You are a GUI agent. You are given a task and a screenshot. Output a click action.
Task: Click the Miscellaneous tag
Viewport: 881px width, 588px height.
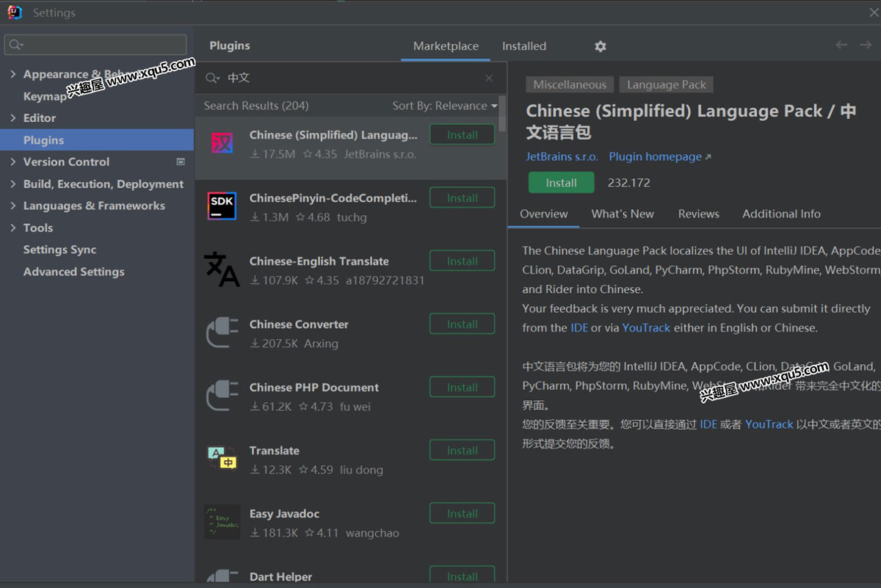570,84
